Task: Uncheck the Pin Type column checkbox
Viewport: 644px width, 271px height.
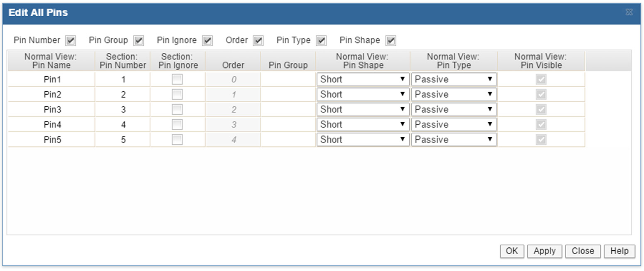Action: point(321,41)
